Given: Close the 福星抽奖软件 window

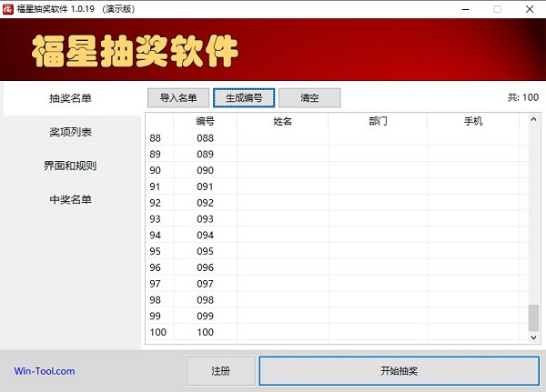Looking at the screenshot, I should (530, 9).
